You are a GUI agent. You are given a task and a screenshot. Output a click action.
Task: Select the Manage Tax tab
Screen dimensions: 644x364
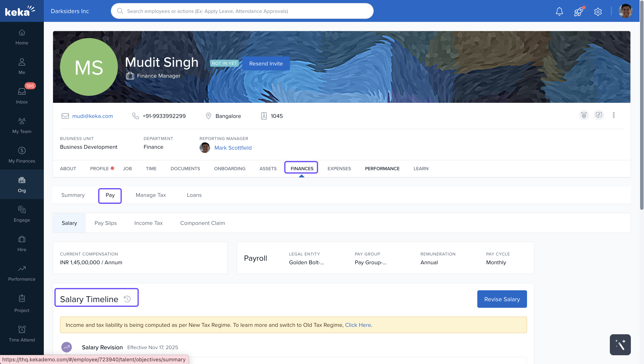(151, 195)
